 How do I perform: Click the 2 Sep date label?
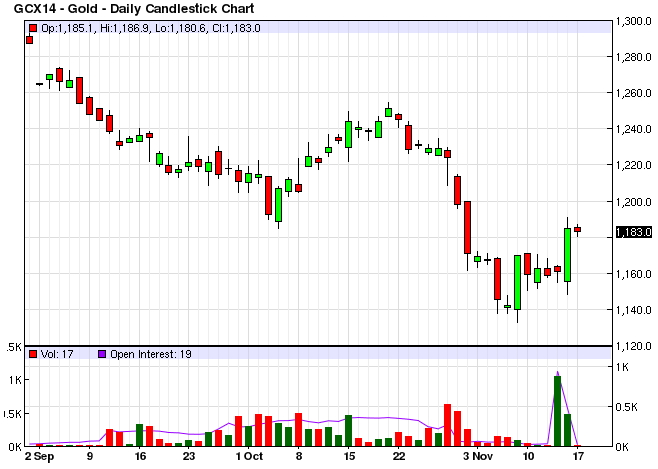click(x=39, y=456)
